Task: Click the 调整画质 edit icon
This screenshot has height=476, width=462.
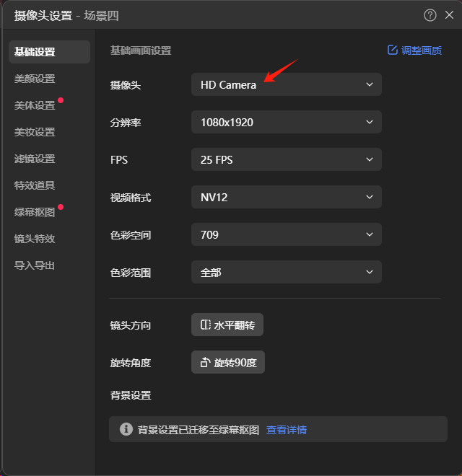Action: [x=393, y=50]
